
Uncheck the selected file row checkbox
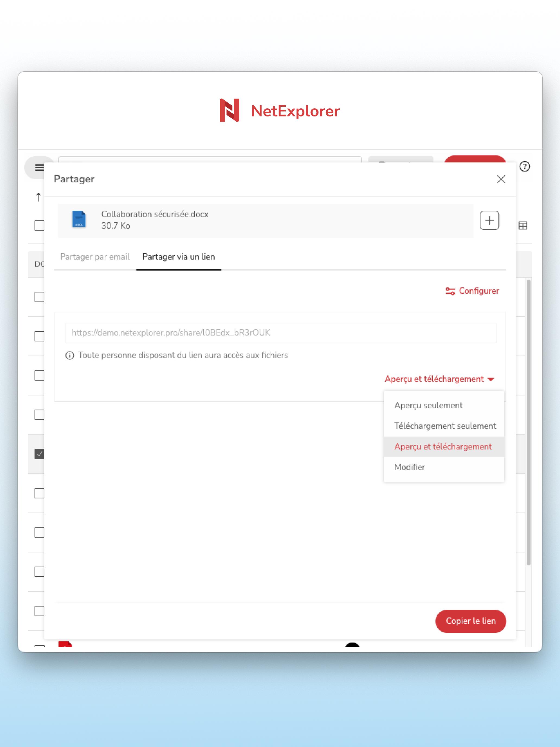pos(39,454)
